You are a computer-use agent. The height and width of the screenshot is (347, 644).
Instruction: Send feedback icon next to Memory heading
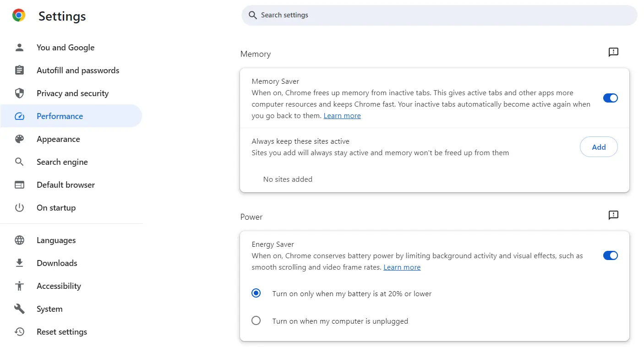pyautogui.click(x=613, y=52)
